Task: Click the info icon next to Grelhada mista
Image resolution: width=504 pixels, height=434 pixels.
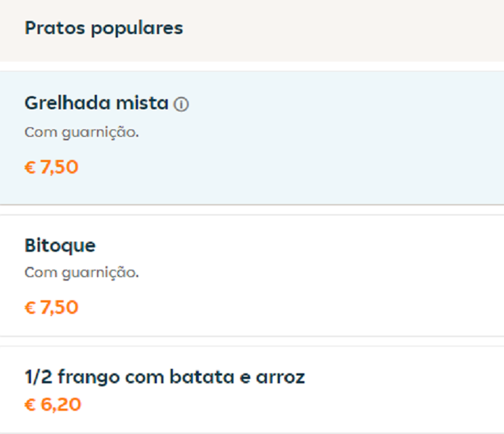Action: pos(181,104)
